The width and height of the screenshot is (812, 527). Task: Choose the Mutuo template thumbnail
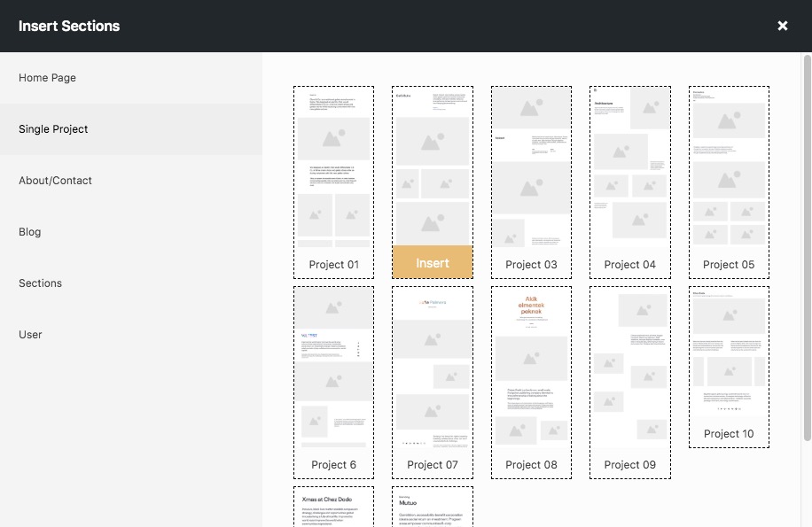tap(433, 507)
